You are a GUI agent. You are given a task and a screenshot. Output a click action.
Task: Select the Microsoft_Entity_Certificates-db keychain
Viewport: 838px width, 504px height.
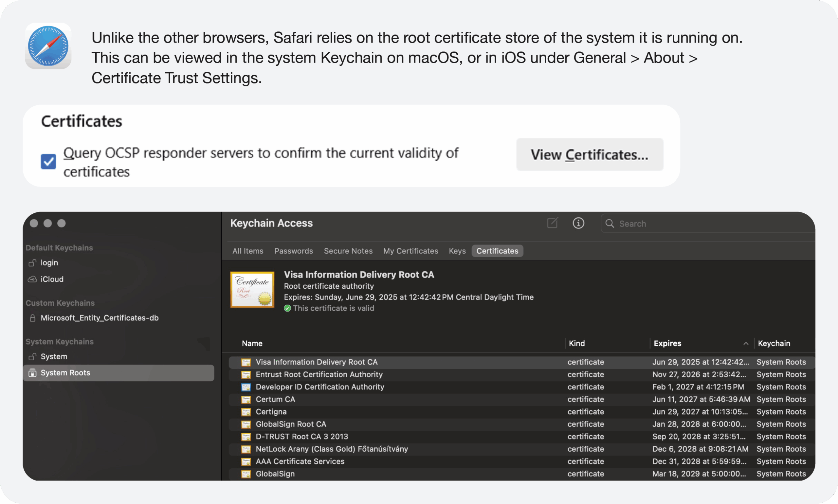pos(118,318)
